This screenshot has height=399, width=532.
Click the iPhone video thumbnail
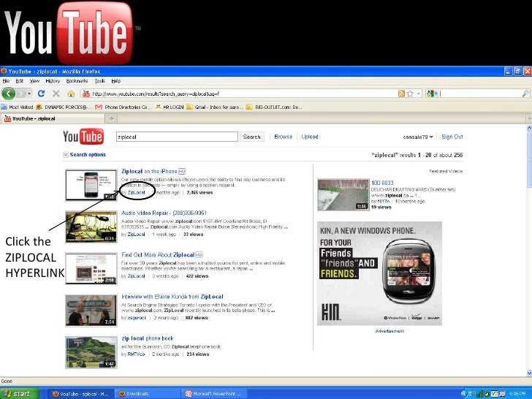pos(91,186)
